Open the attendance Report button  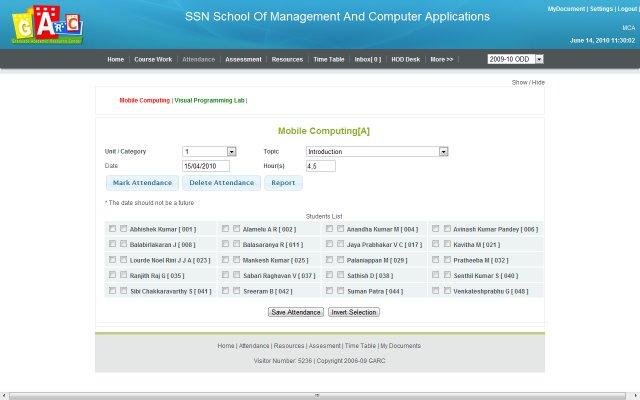click(283, 184)
